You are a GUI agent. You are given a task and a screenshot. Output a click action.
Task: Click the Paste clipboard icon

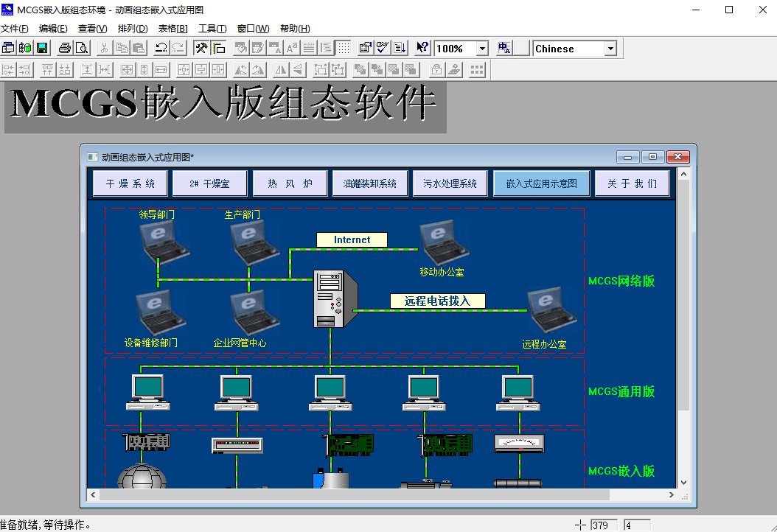coord(139,48)
